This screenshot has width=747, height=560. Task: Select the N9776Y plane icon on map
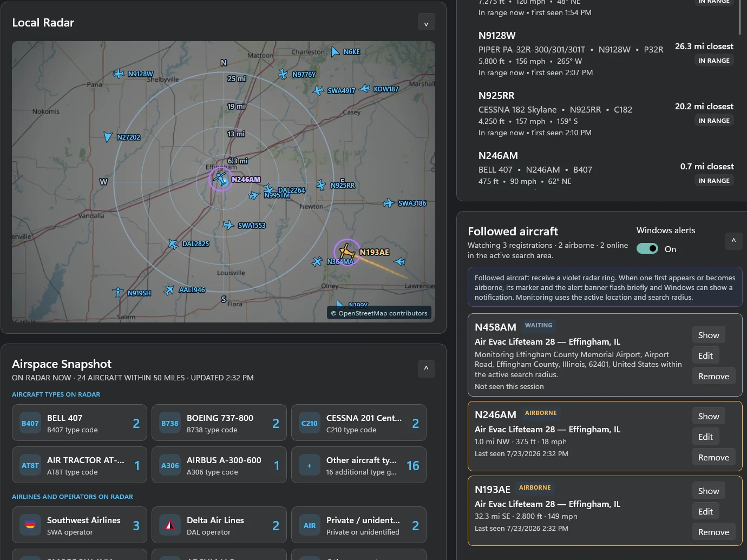[283, 74]
